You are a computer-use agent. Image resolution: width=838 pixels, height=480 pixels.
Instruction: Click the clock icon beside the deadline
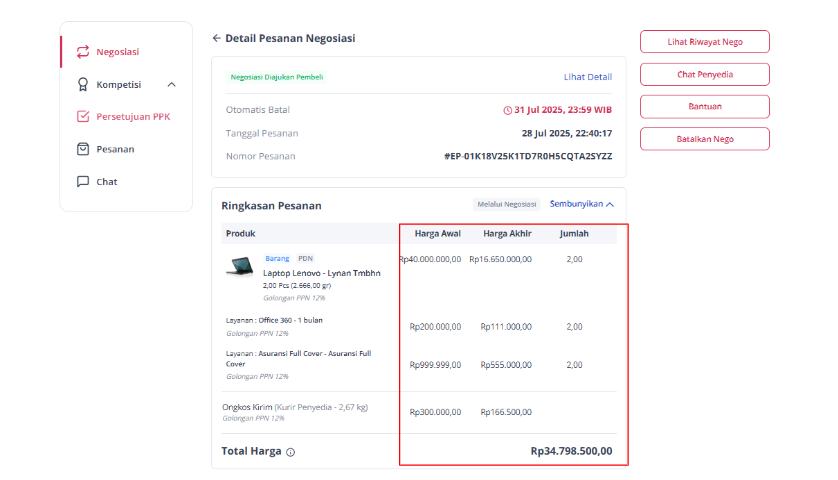tap(507, 110)
